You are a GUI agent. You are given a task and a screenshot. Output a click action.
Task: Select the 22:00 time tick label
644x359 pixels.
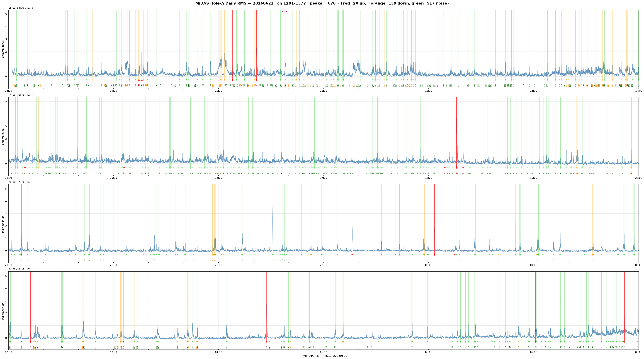coord(219,265)
